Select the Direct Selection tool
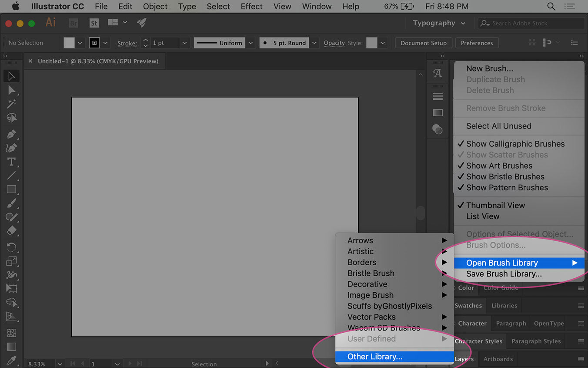Viewport: 588px width, 368px height. (12, 90)
